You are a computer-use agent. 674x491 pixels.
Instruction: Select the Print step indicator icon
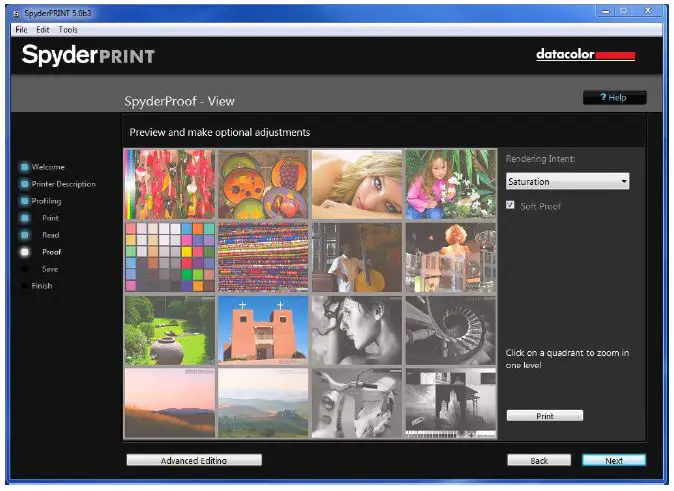pos(25,218)
